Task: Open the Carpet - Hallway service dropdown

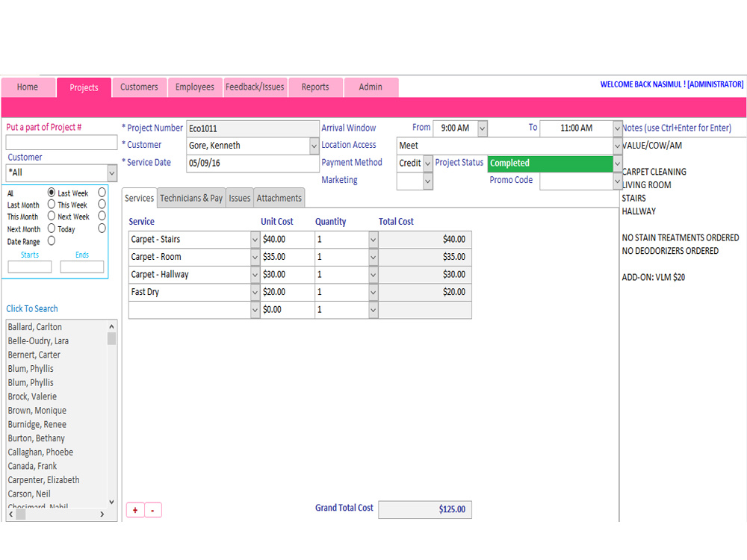Action: click(255, 275)
